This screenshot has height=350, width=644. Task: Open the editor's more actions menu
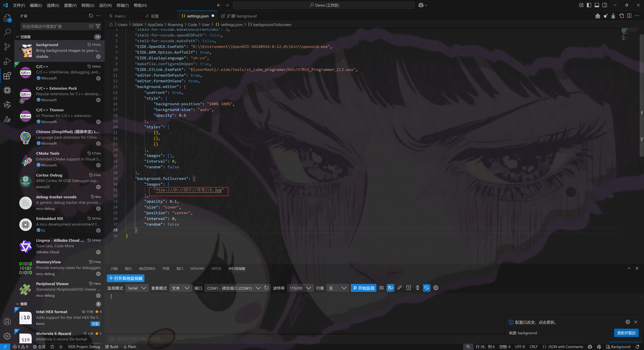click(637, 16)
